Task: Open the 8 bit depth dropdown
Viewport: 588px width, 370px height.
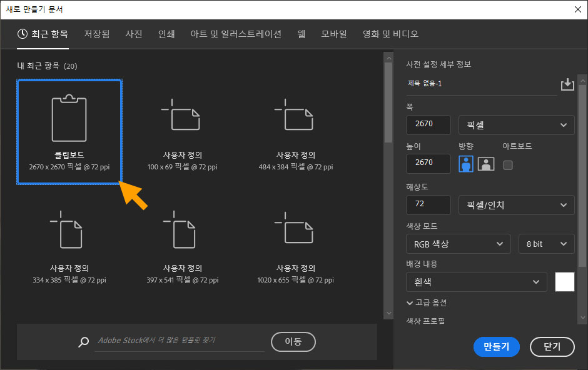Action: (x=546, y=244)
